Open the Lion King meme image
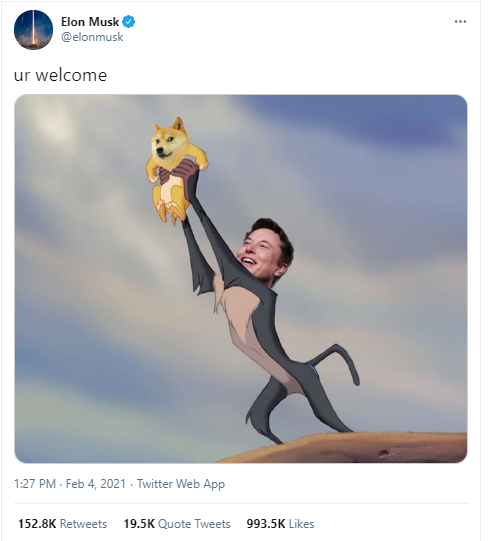 tap(240, 278)
